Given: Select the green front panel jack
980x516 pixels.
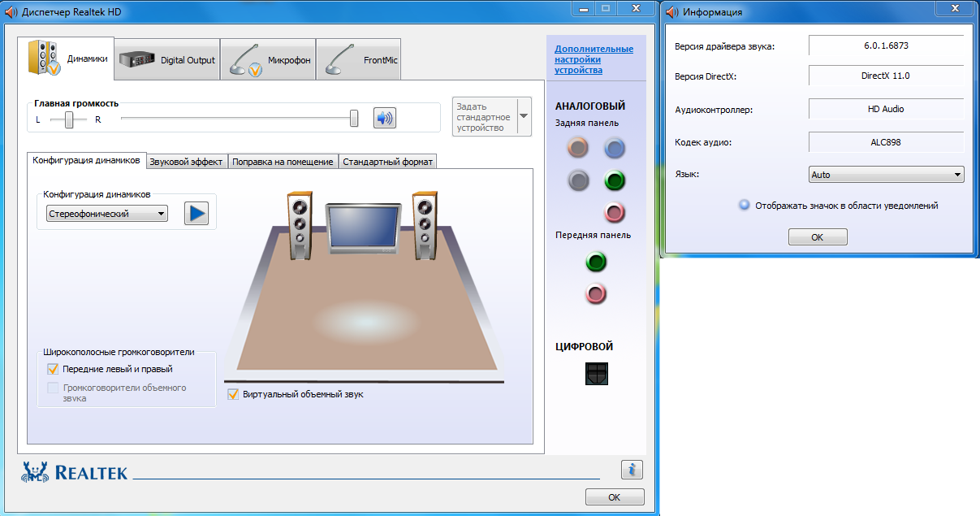Looking at the screenshot, I should (596, 262).
